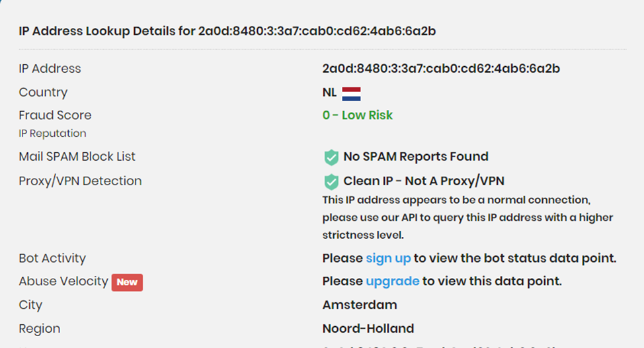This screenshot has width=644, height=348.
Task: Click the Clean IP - Not A Proxy/VPN status
Action: (x=424, y=181)
